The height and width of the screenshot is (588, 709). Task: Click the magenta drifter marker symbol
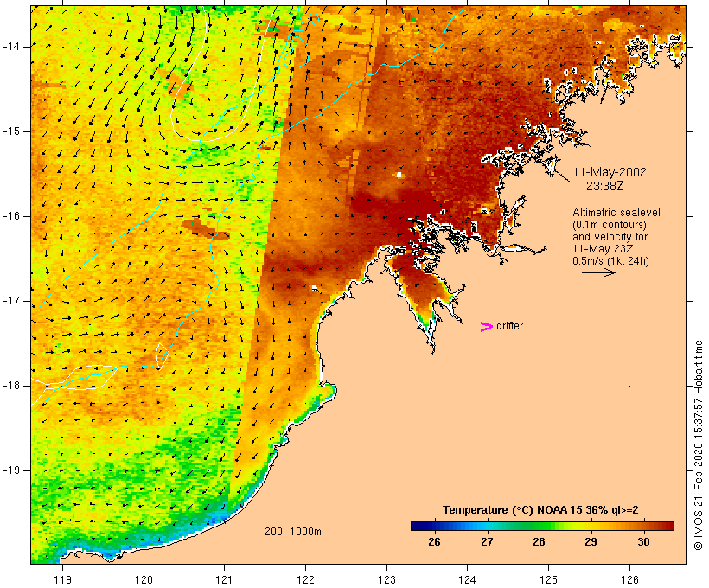point(487,327)
